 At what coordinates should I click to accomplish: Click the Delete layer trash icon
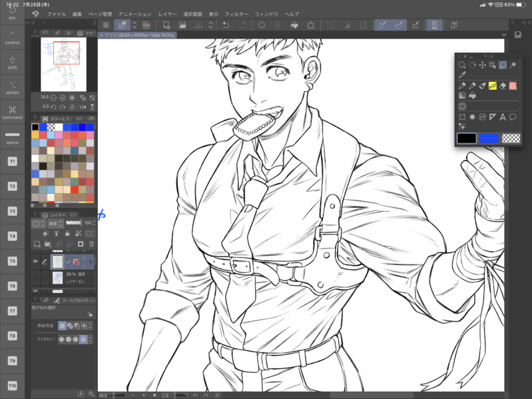tap(91, 244)
